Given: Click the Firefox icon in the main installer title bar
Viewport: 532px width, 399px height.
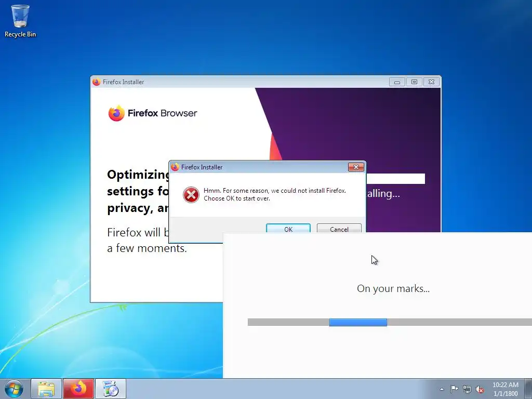Looking at the screenshot, I should (97, 82).
